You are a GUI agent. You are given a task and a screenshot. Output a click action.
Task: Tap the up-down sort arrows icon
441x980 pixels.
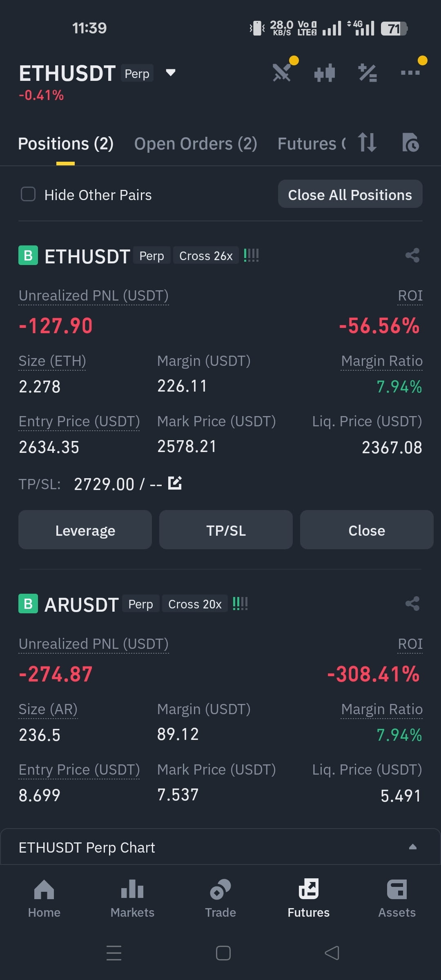tap(367, 143)
